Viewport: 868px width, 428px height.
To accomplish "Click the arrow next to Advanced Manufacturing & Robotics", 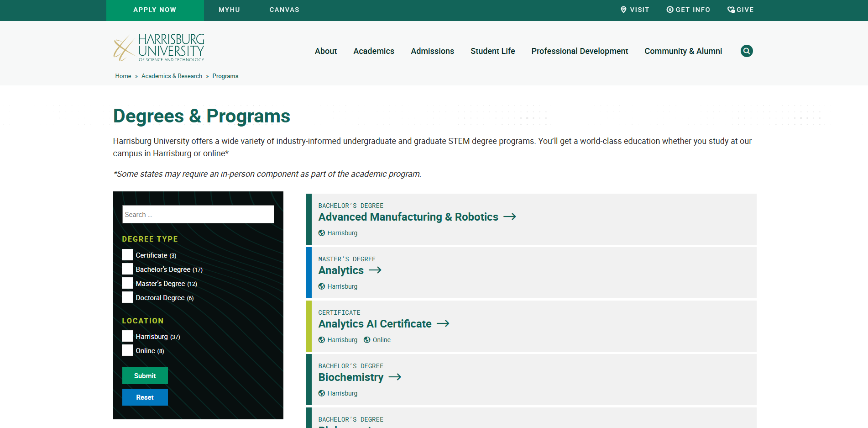I will click(x=510, y=217).
